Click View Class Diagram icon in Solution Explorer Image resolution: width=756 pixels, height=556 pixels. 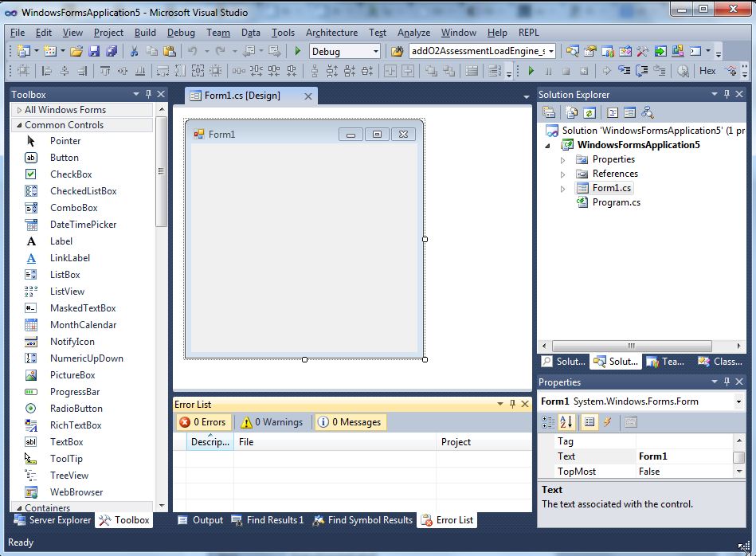tap(647, 113)
